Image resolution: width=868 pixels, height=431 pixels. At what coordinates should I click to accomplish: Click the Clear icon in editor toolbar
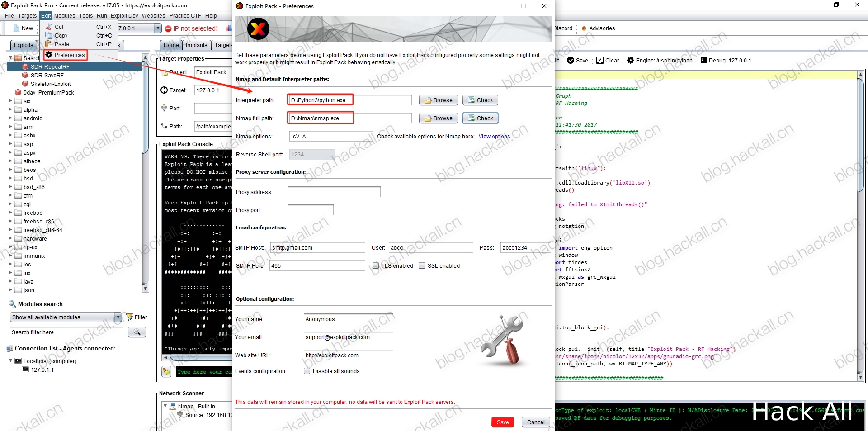[600, 60]
